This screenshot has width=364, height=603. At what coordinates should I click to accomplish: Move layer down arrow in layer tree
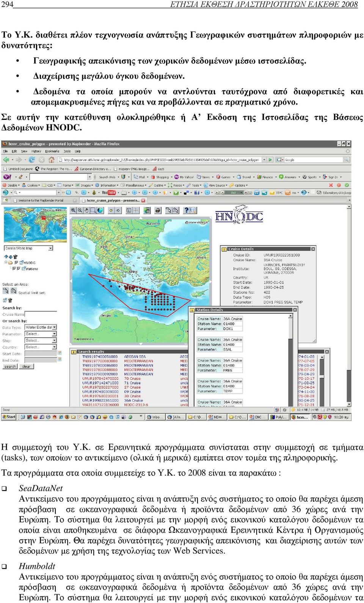point(10,257)
